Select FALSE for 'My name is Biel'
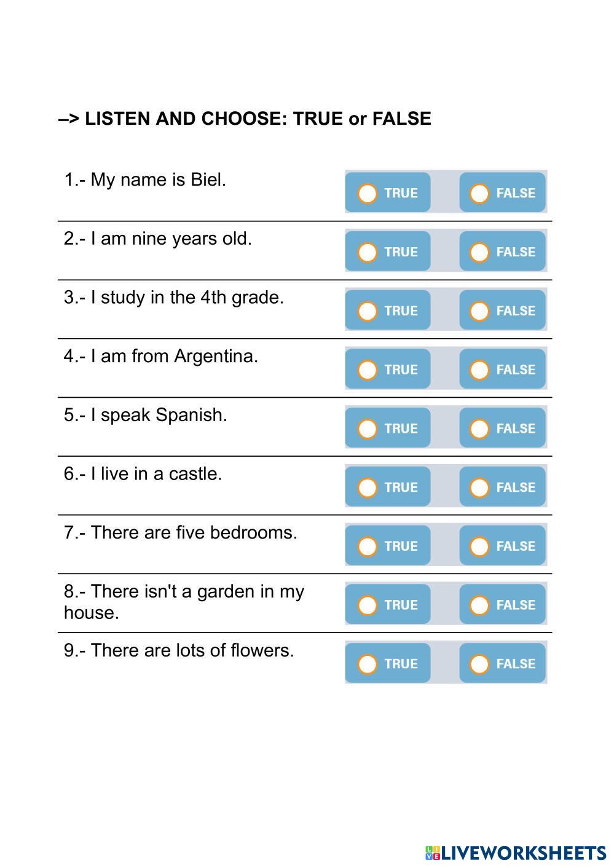 479,193
